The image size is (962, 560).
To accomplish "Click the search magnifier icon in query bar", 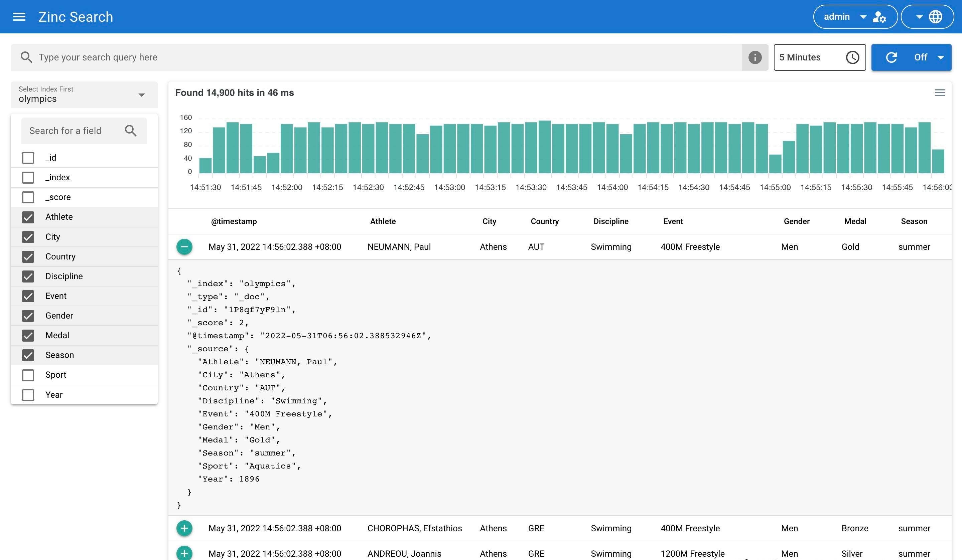I will click(x=26, y=57).
